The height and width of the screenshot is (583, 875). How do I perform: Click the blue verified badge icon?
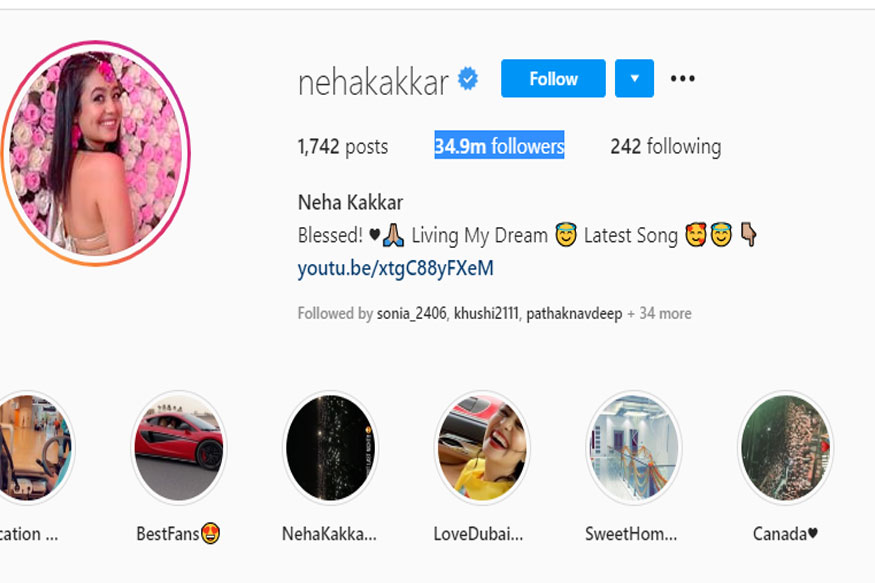468,79
